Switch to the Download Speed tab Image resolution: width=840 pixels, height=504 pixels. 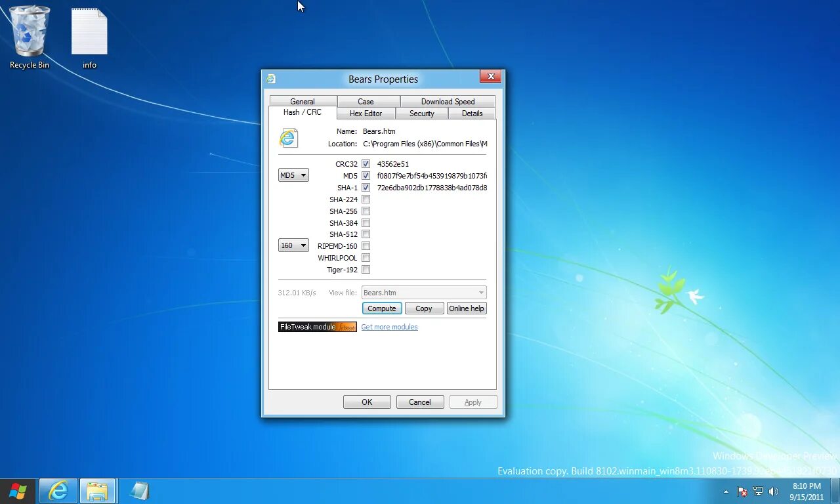[448, 102]
